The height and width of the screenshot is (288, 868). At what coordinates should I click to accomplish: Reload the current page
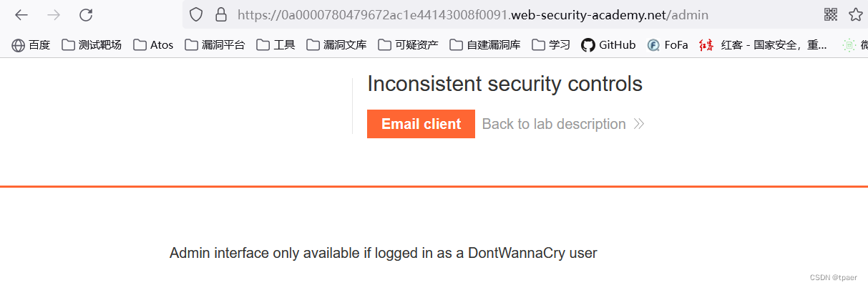click(x=86, y=14)
